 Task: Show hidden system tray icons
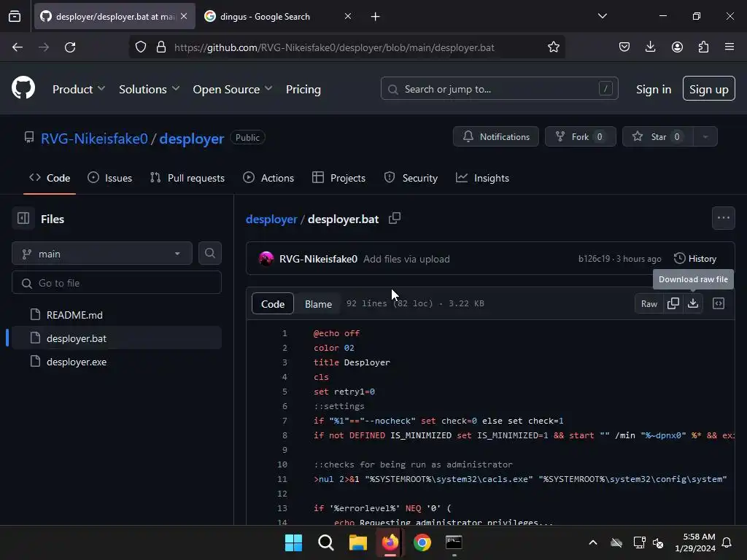(x=592, y=542)
